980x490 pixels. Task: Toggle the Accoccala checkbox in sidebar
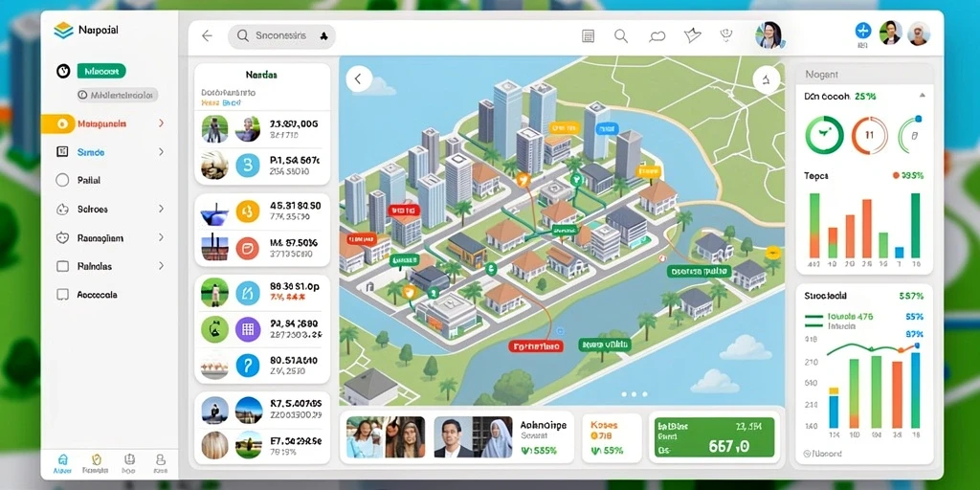(62, 295)
